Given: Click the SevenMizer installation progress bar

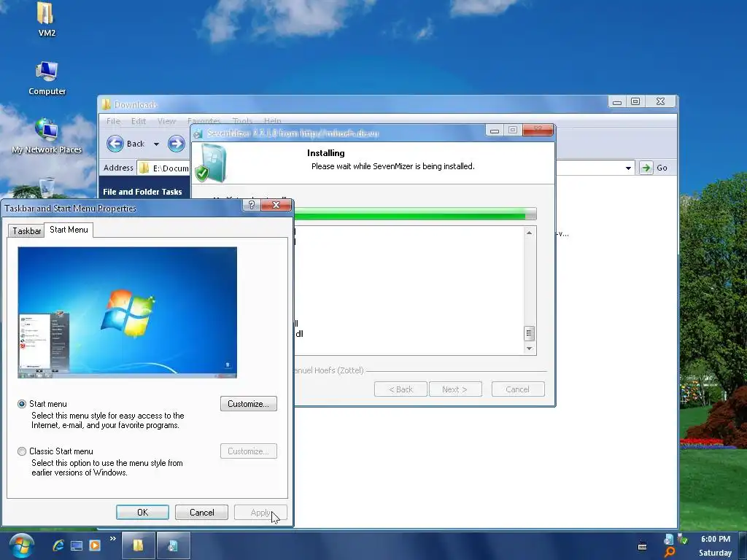Looking at the screenshot, I should 415,214.
